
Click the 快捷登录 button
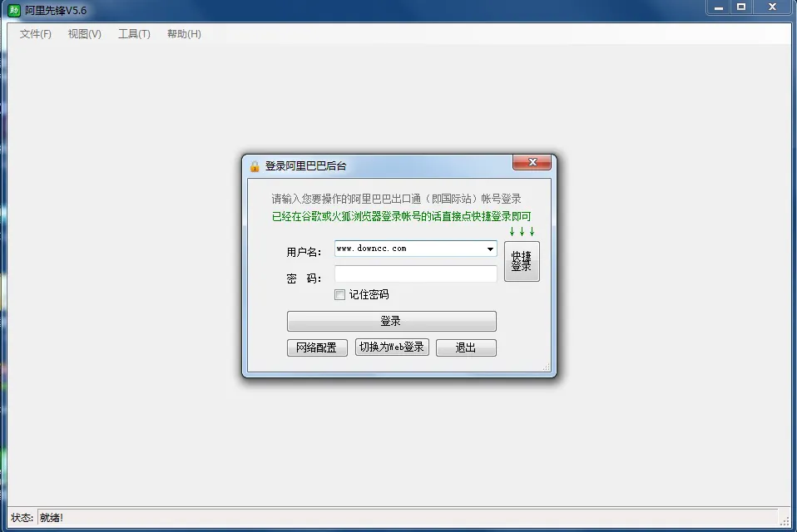click(522, 261)
